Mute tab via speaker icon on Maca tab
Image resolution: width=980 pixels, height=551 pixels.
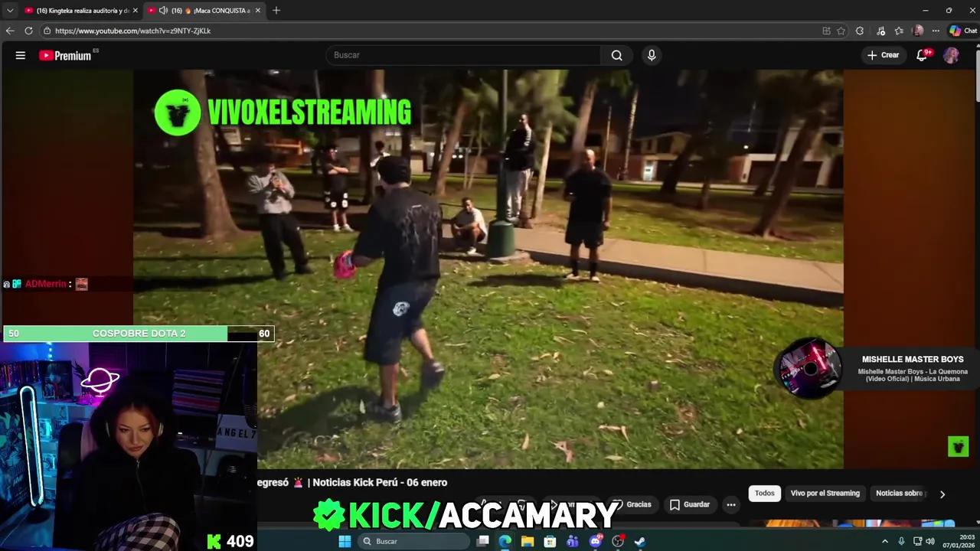163,11
